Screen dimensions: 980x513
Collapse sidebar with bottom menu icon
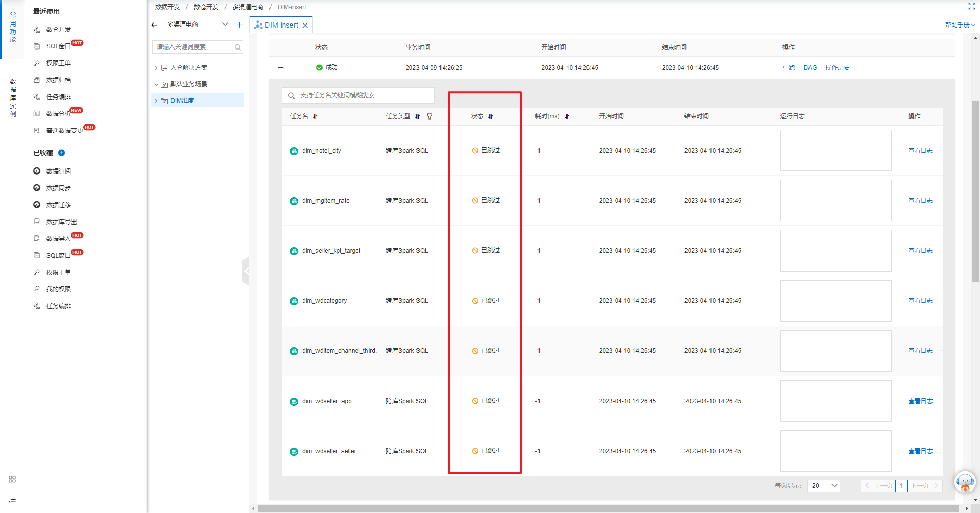click(12, 502)
